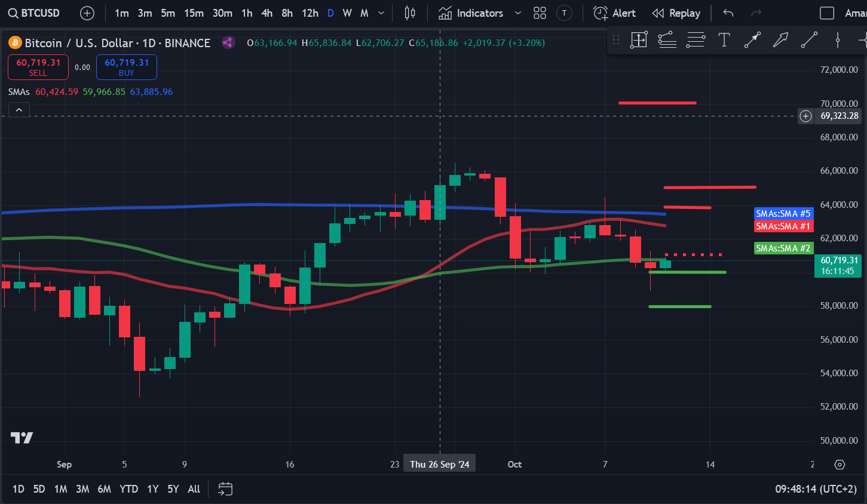This screenshot has width=867, height=504.
Task: Set date range to 1M
Action: [x=60, y=489]
